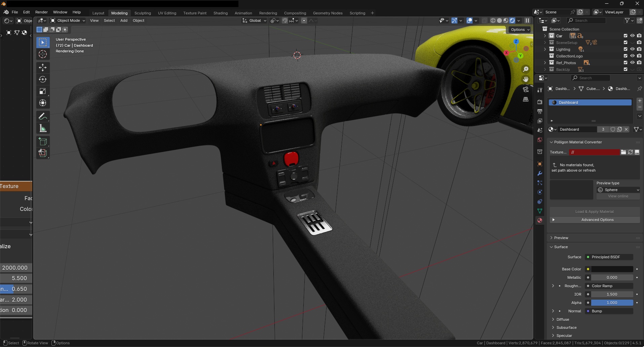Select the Scale tool in toolbar
The width and height of the screenshot is (644, 347).
[x=43, y=91]
